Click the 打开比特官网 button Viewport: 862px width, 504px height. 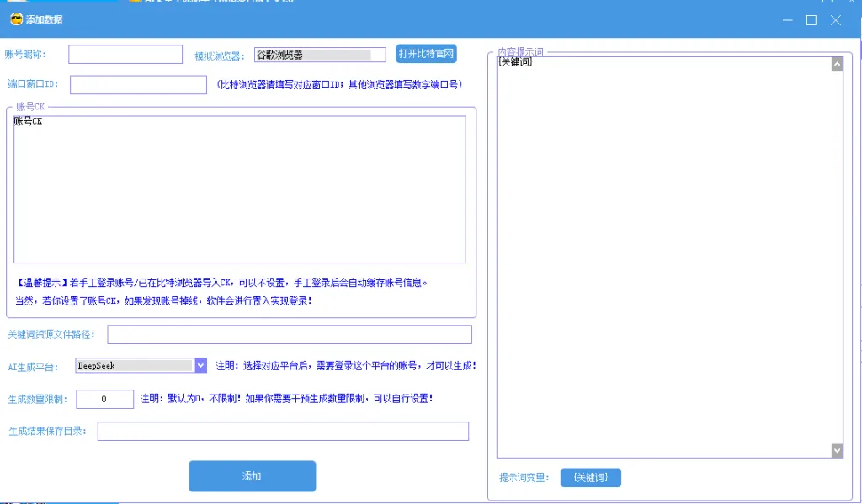pos(426,53)
